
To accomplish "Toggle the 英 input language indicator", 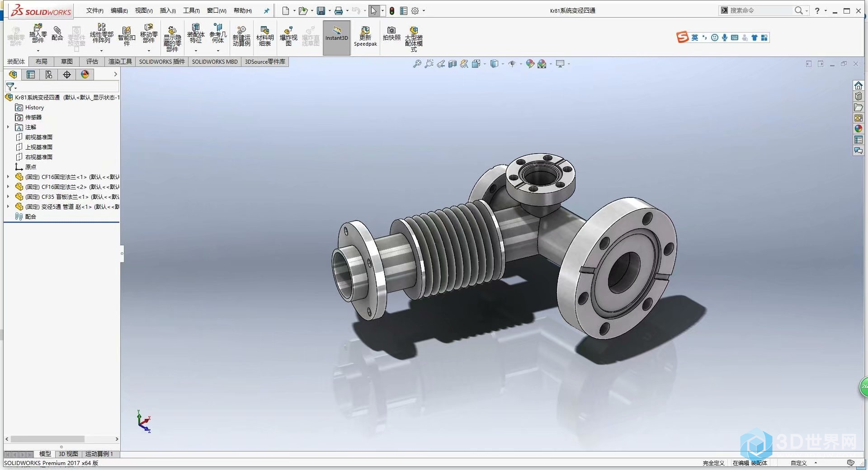I will [695, 38].
